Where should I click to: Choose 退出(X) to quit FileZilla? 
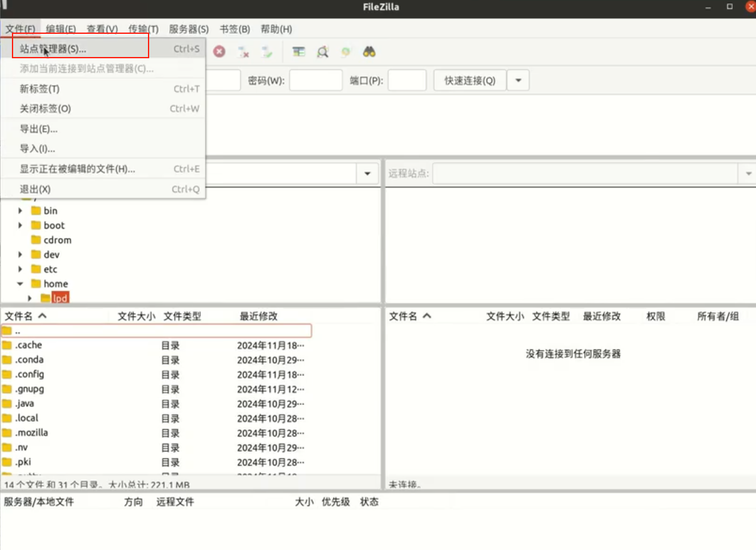pos(103,189)
